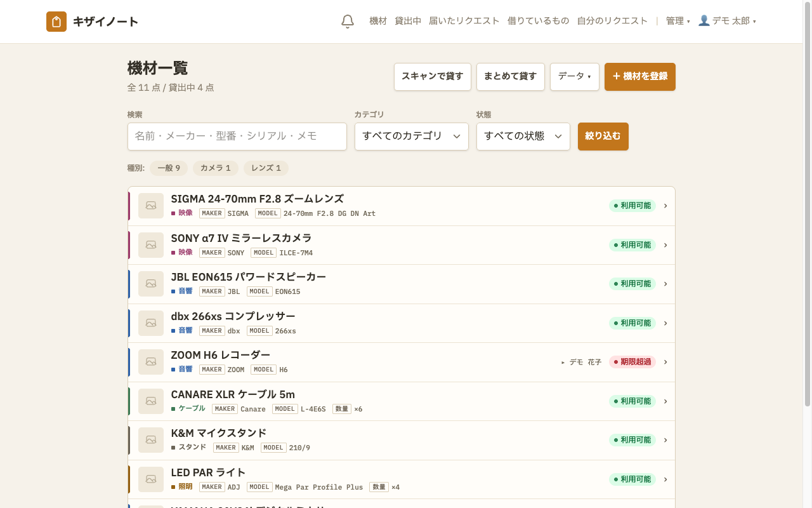
Task: Open the すべてのカテゴリ dropdown
Action: 412,137
